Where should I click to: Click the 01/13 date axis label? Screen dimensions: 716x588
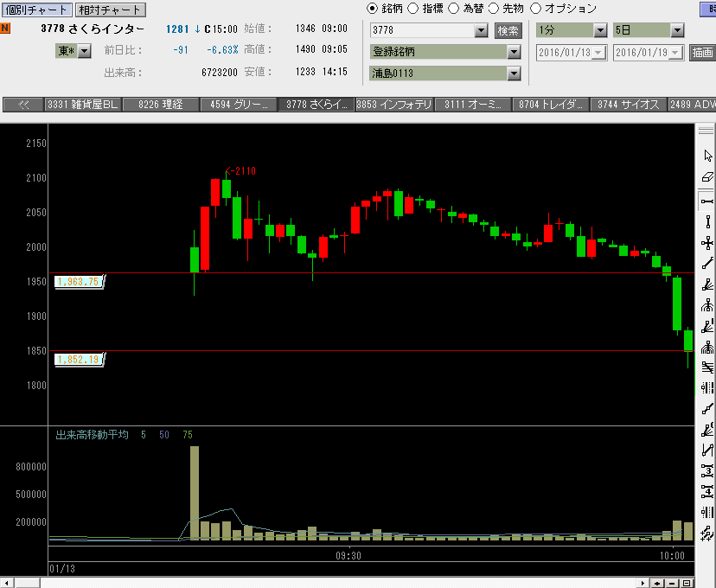coord(62,569)
